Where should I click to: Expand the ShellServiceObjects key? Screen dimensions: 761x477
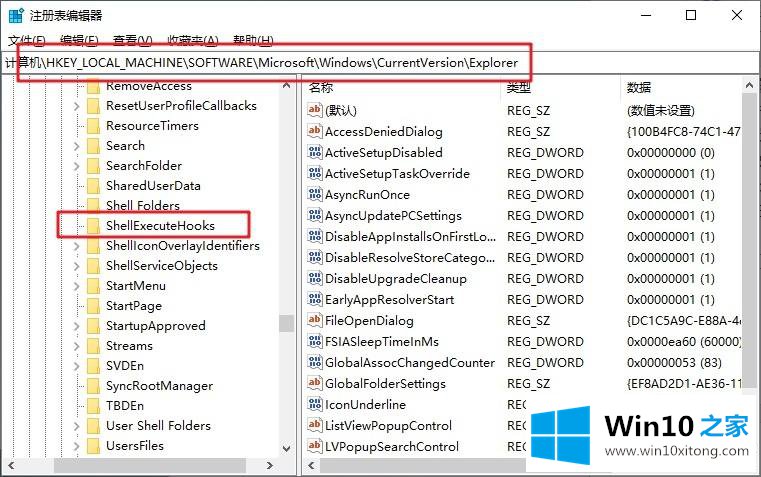(77, 266)
